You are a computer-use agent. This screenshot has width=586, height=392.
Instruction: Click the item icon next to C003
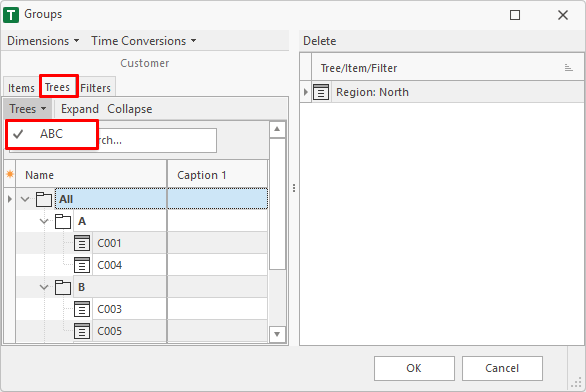tap(82, 309)
